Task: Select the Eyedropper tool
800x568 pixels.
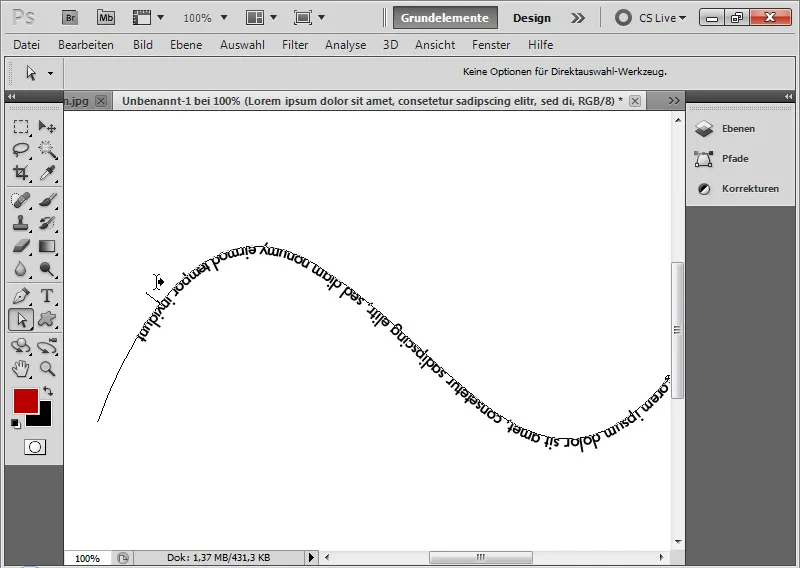Action: pyautogui.click(x=47, y=172)
